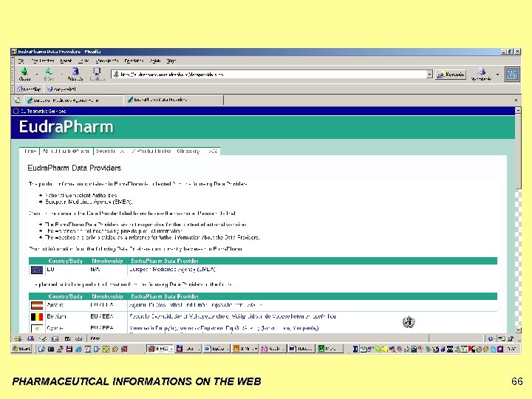Switch to the European Medicines Agency browser tab

coord(74,100)
